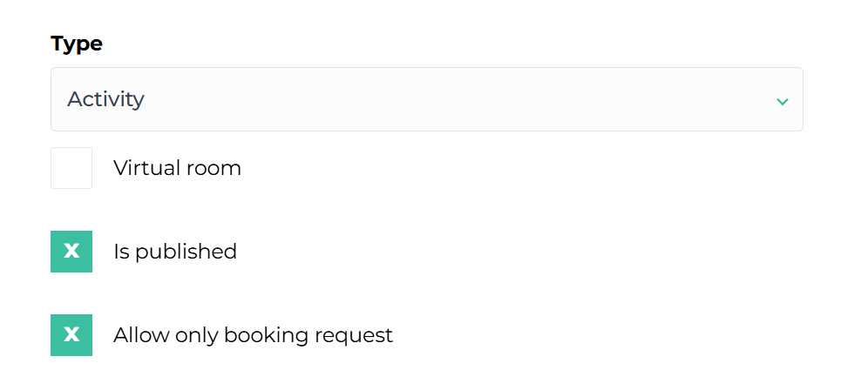Viewport: 868px width, 390px height.
Task: Click the word request in booking label
Action: [358, 335]
